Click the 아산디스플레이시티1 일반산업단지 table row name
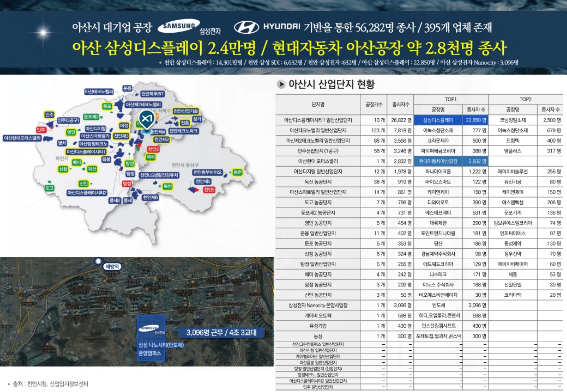 [318, 120]
